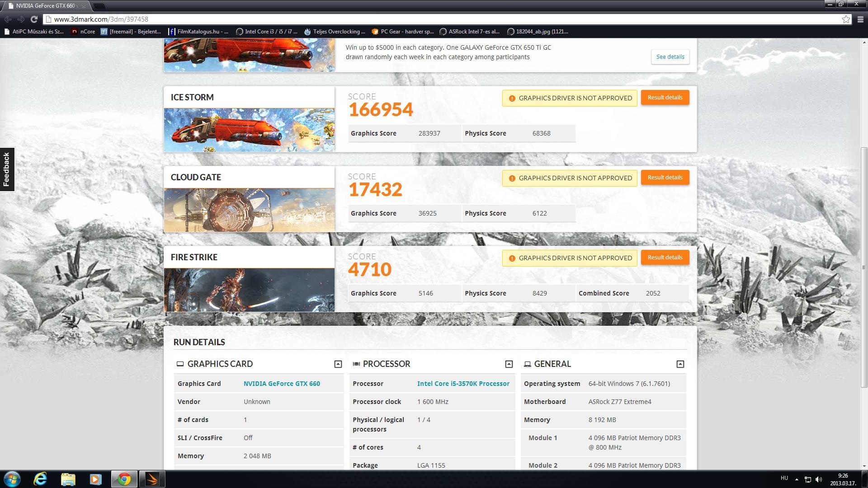Click the browser forward arrow

[21, 19]
